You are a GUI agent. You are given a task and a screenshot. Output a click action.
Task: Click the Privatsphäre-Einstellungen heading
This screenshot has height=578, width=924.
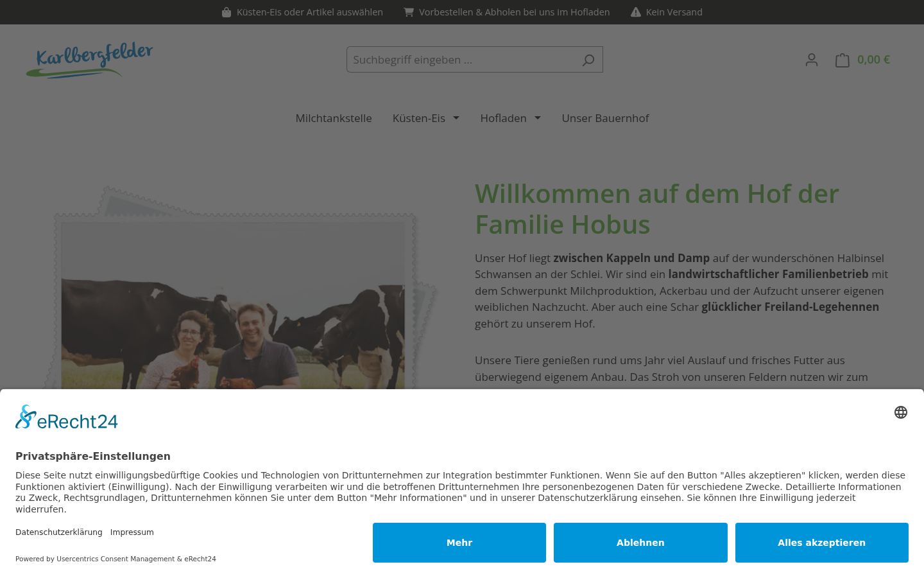tap(93, 456)
